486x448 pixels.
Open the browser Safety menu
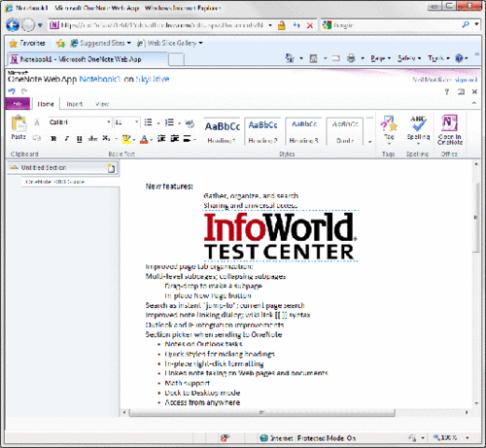409,58
